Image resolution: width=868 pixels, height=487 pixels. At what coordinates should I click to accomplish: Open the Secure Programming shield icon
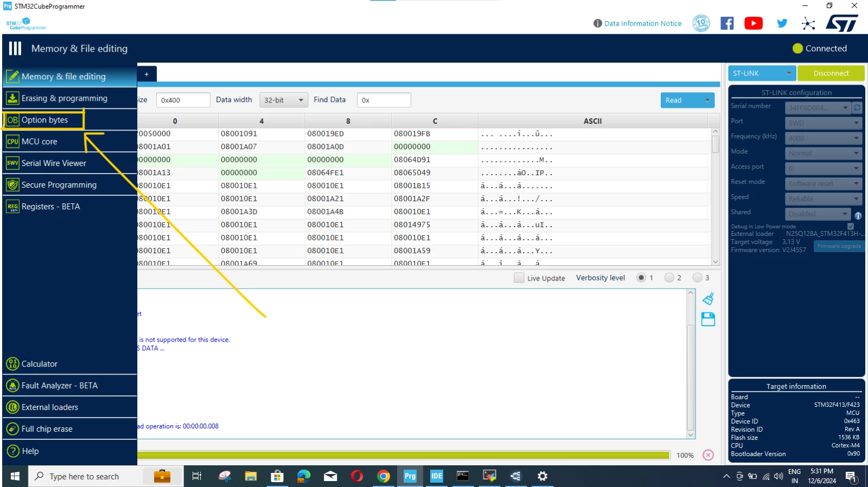coord(12,185)
